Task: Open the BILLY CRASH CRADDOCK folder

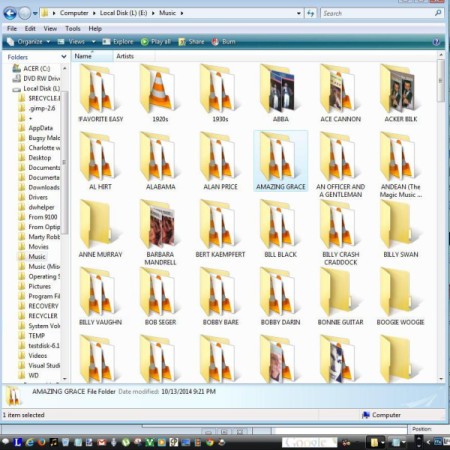Action: pos(341,233)
